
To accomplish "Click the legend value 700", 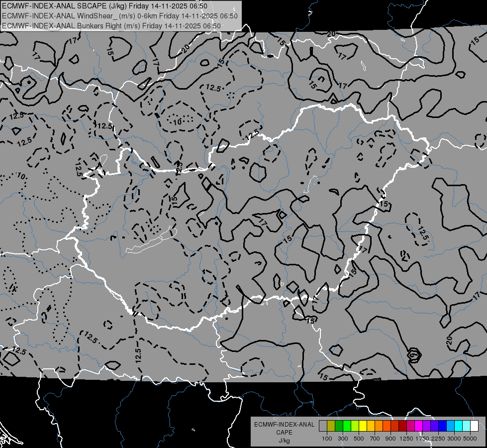I will point(375,439).
